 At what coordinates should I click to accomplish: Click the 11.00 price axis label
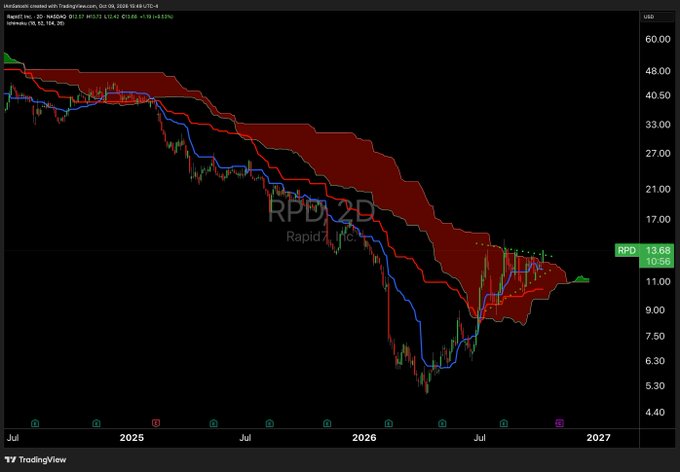click(657, 282)
